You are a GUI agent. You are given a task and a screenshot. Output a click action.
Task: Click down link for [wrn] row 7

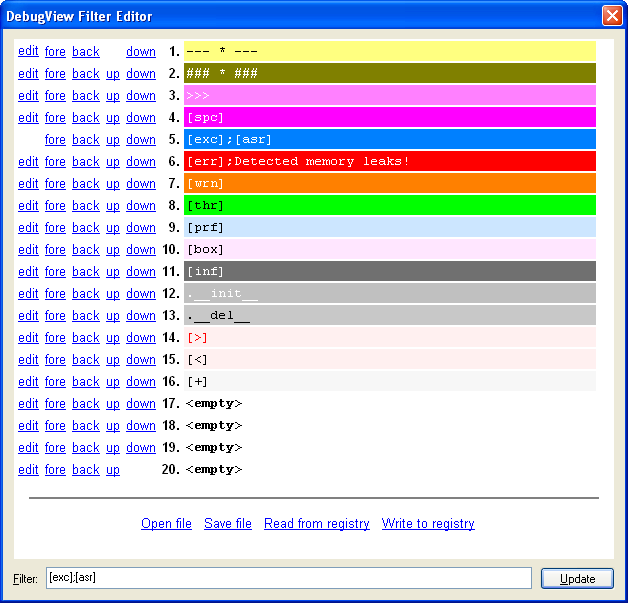pos(141,183)
